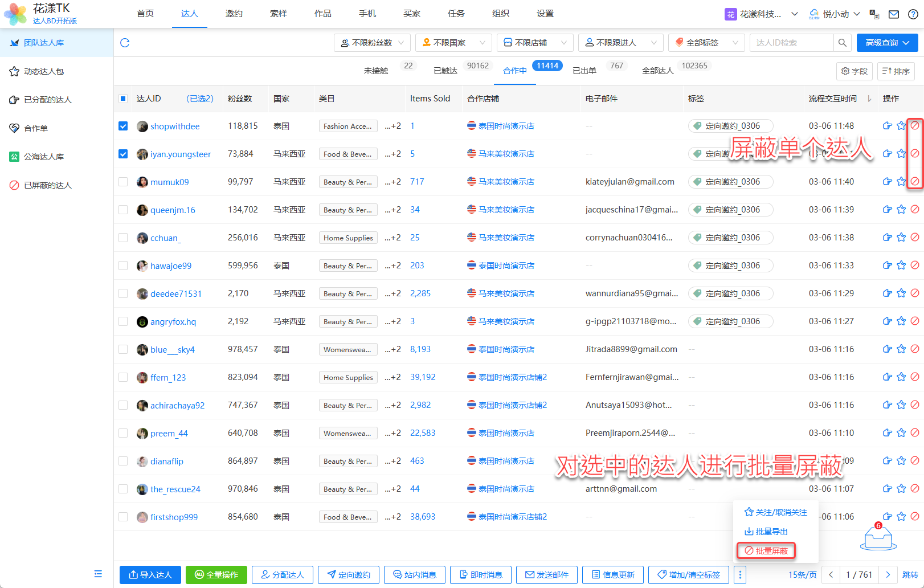
Task: Select 批量屏蔽 from the popup menu
Action: click(766, 551)
